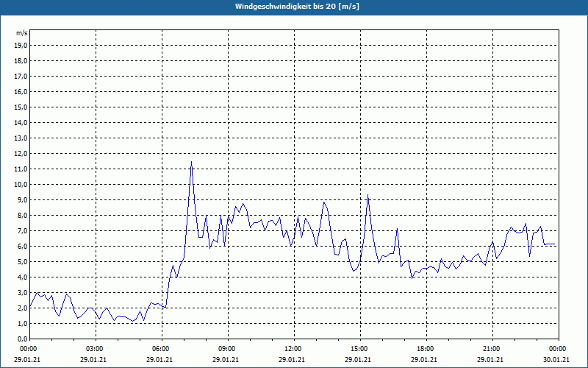Screen dimensions: 588x368
Task: Click the wind speed peak just after 15:00
Action: coord(368,195)
